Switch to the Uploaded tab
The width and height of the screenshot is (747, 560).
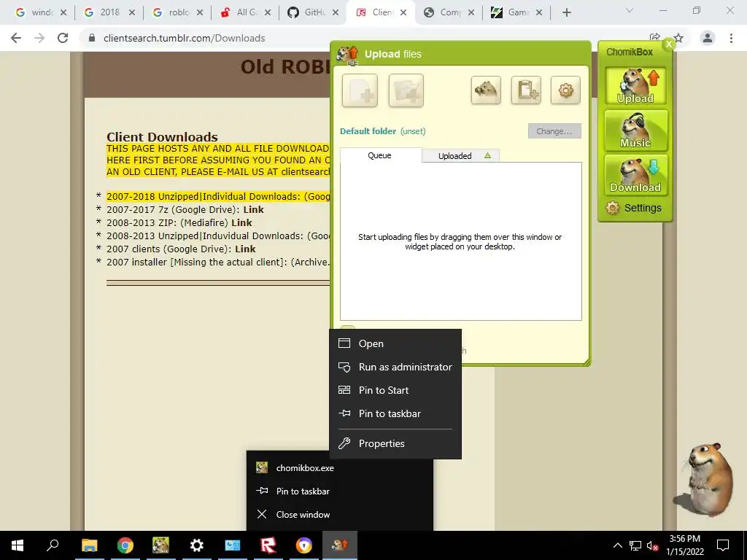pos(461,156)
